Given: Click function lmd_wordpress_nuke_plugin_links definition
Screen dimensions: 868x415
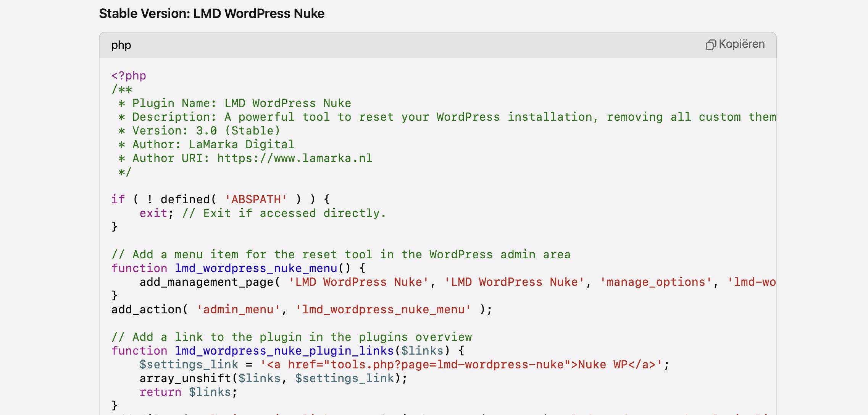Looking at the screenshot, I should (x=288, y=351).
